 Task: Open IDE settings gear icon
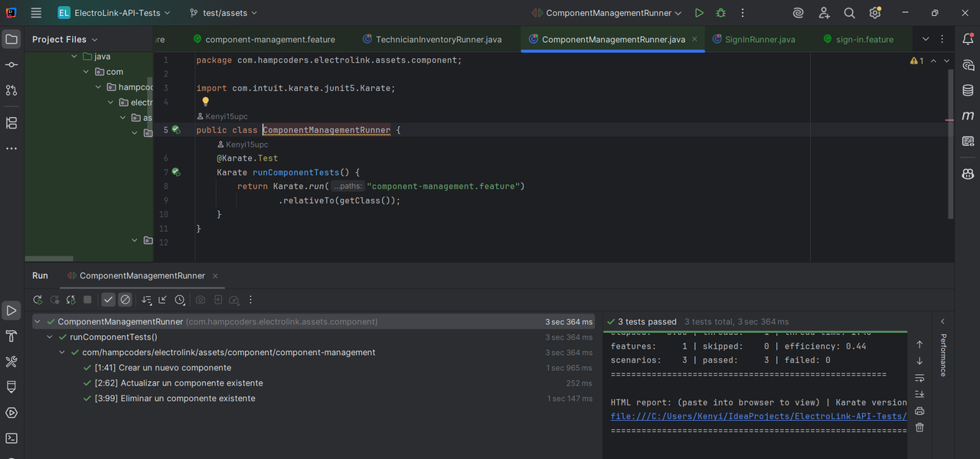(875, 13)
